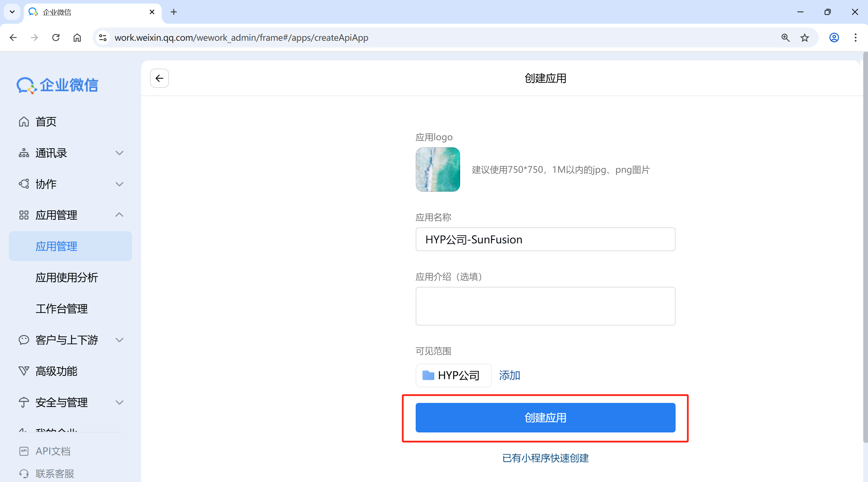
Task: Open the site information icon in address bar
Action: pos(103,38)
